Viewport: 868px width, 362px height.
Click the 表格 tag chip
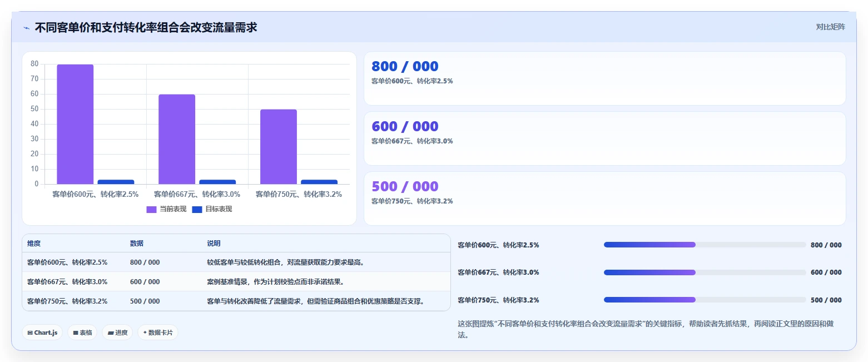(x=82, y=333)
